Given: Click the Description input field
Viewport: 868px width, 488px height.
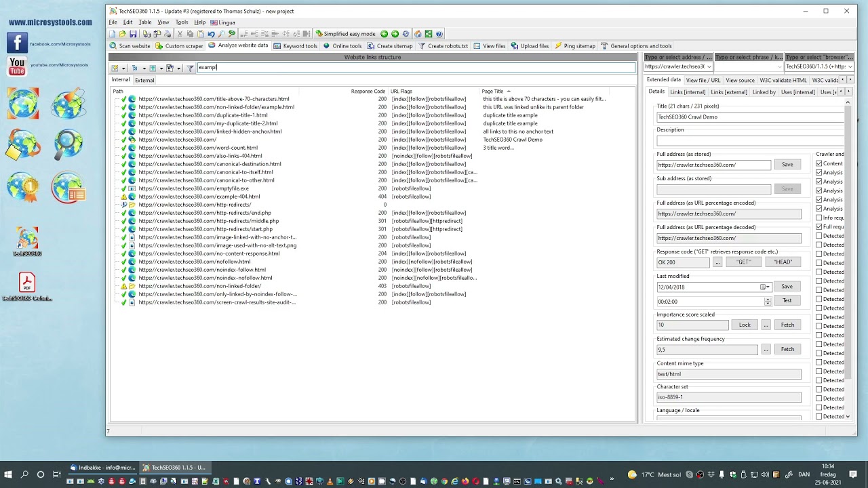Looking at the screenshot, I should click(750, 140).
